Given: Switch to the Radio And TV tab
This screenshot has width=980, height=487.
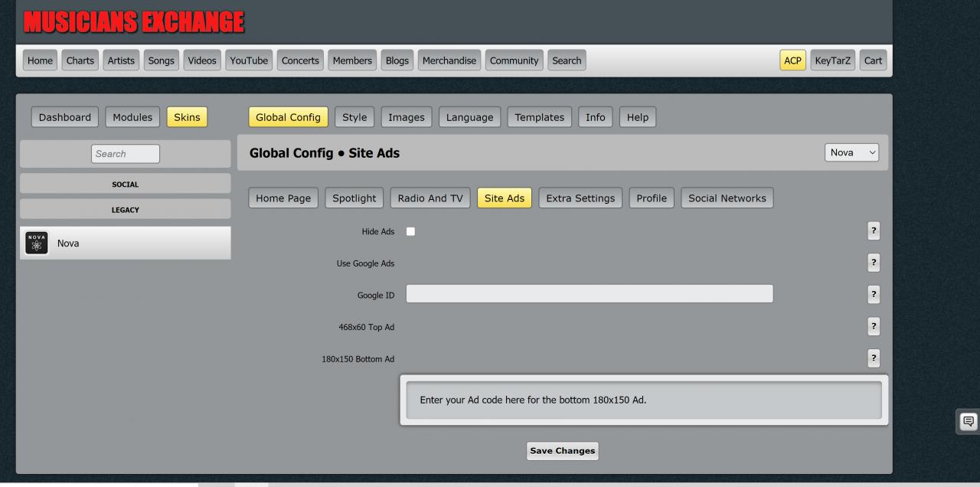Looking at the screenshot, I should pyautogui.click(x=430, y=198).
